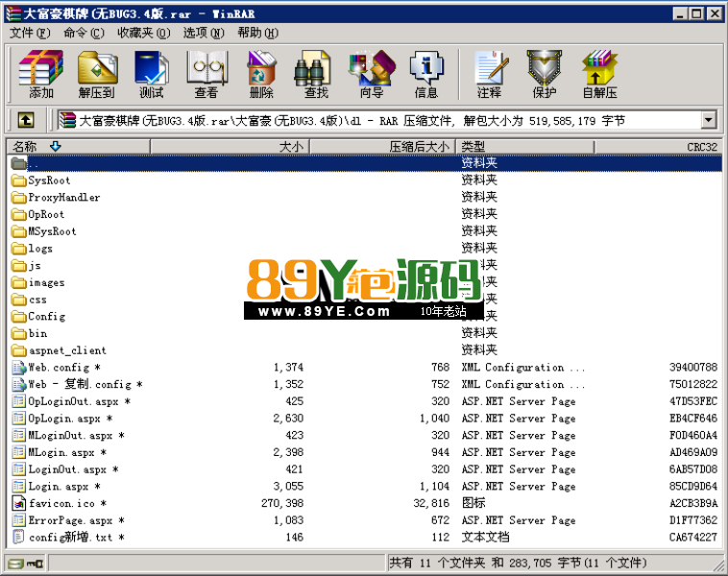This screenshot has width=728, height=576.
Task: Sort by Packed size (压缩后大小) column header
Action: pyautogui.click(x=382, y=147)
